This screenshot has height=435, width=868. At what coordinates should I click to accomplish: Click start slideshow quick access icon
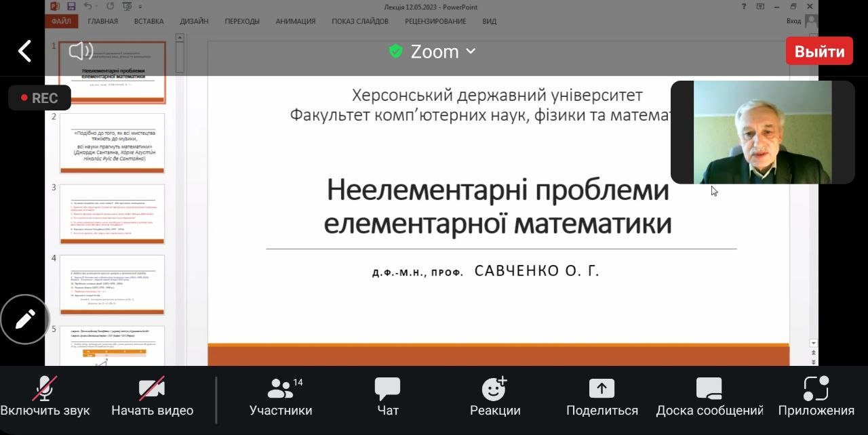pyautogui.click(x=127, y=7)
